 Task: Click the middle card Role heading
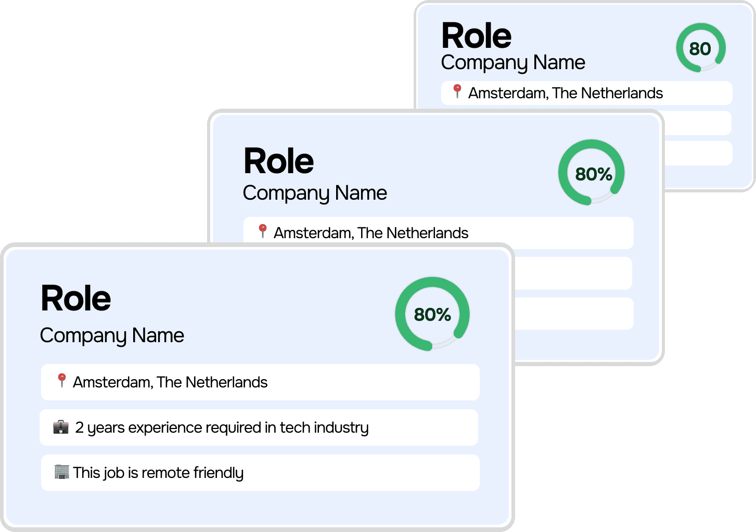click(279, 161)
